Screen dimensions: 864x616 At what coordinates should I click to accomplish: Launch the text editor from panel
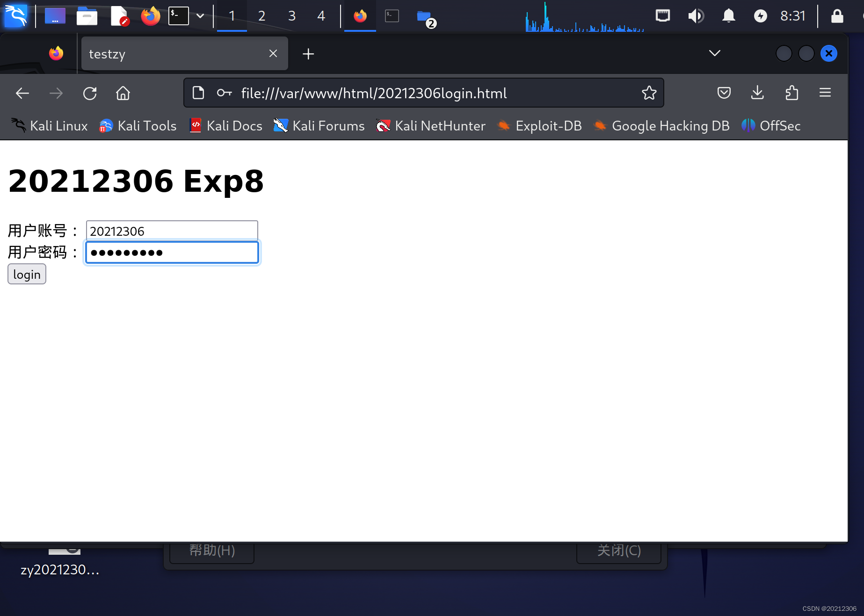(119, 16)
